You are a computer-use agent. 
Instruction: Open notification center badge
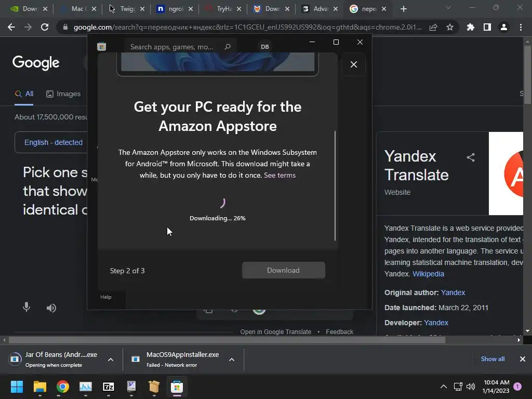517,387
